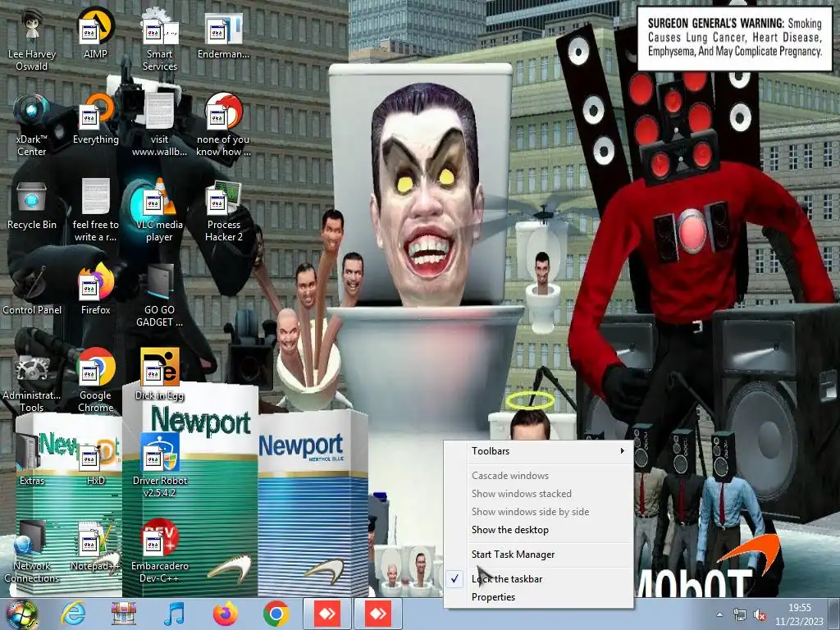Viewport: 840px width, 630px height.
Task: Click the grayed-out Show windows stacked entry
Action: [x=539, y=494]
